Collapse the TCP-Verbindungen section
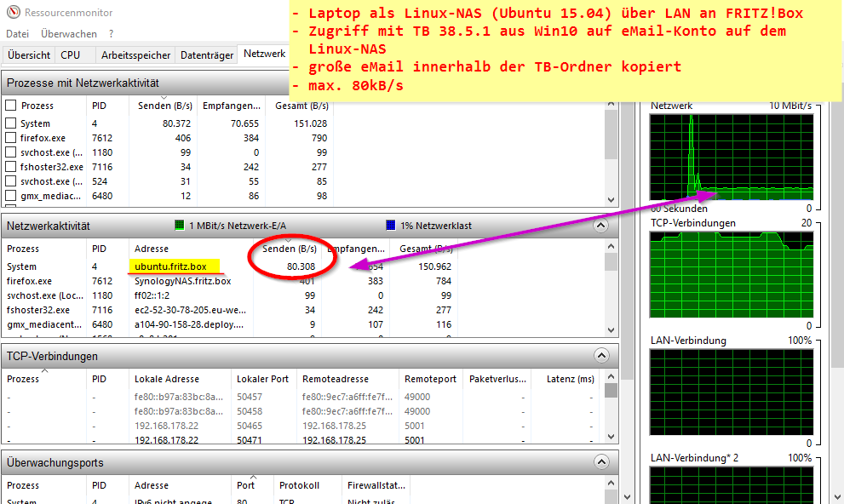This screenshot has height=504, width=844. (601, 356)
